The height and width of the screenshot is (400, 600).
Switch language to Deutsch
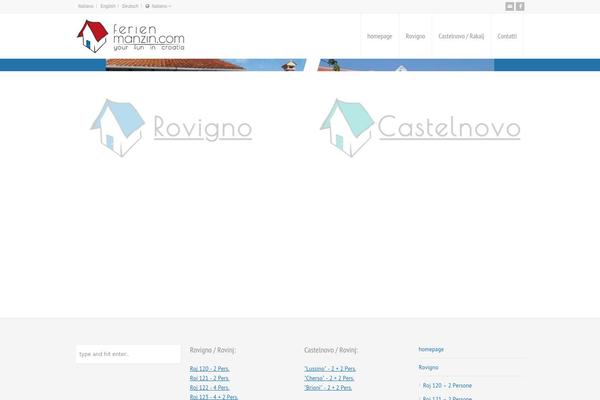click(130, 6)
